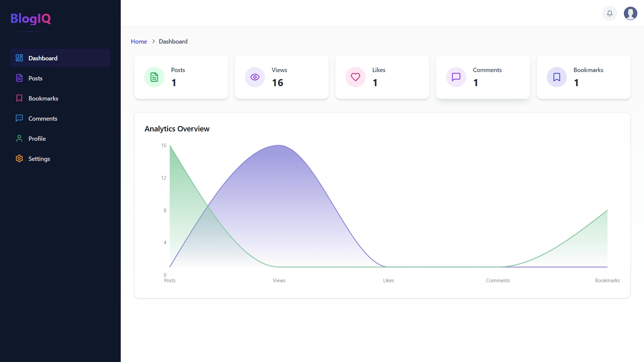Click the notification bell icon
This screenshot has width=644, height=362.
610,13
